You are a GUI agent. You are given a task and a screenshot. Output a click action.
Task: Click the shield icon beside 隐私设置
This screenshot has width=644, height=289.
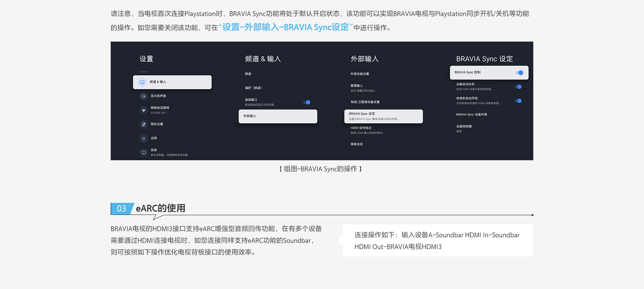[x=144, y=124]
